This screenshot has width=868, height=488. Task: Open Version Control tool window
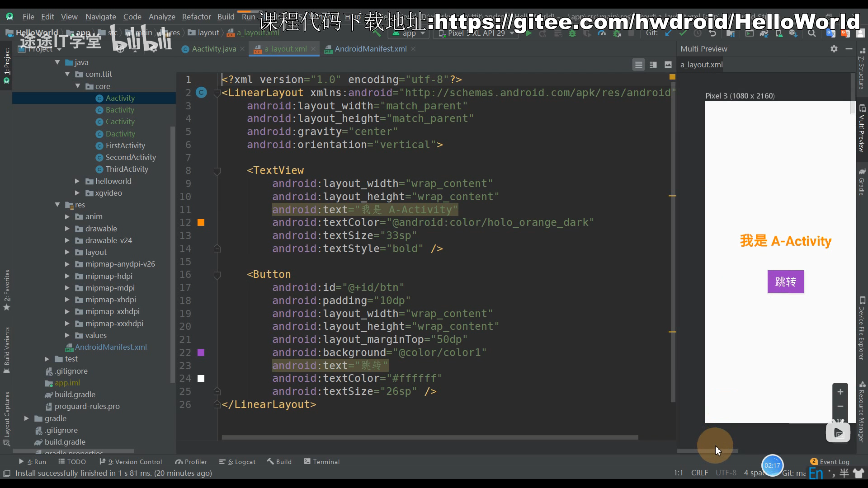point(131,462)
